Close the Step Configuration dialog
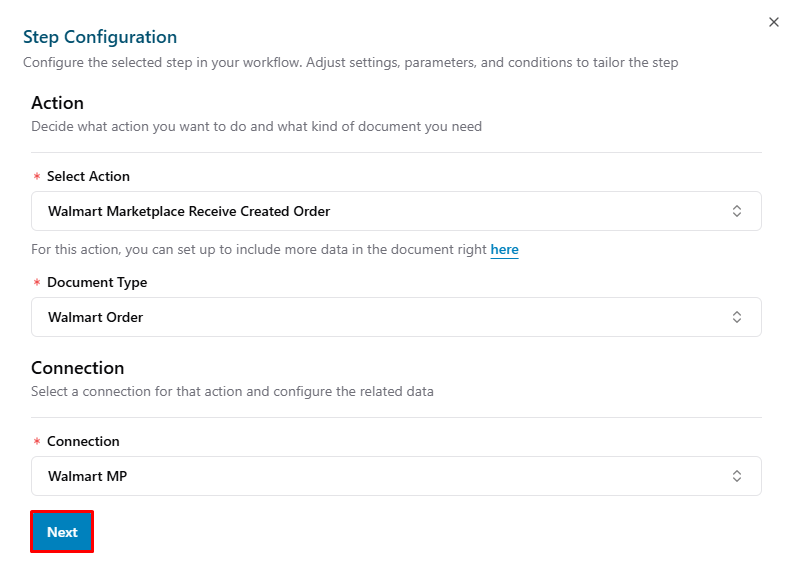The image size is (797, 588). [x=774, y=22]
